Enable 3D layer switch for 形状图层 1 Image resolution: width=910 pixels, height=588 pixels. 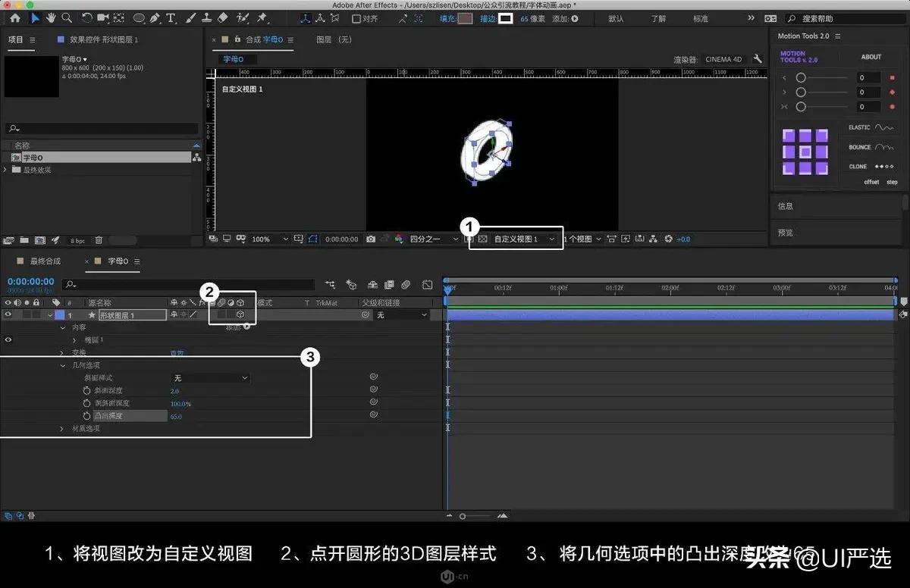[239, 314]
